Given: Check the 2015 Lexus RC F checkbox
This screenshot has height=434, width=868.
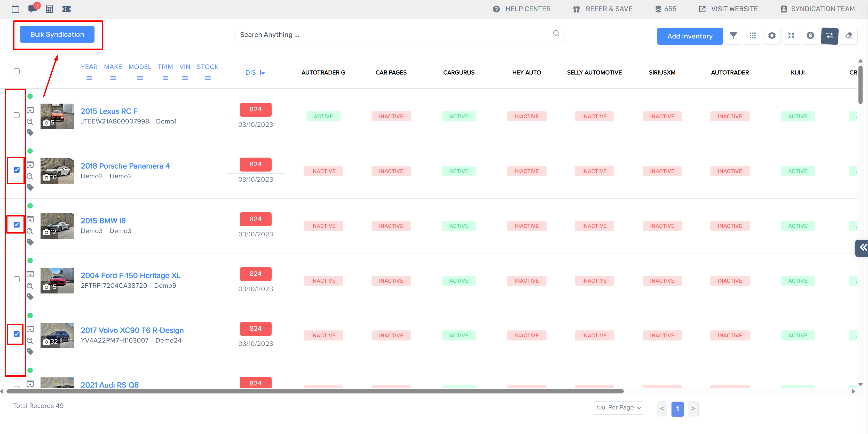Looking at the screenshot, I should pos(17,115).
